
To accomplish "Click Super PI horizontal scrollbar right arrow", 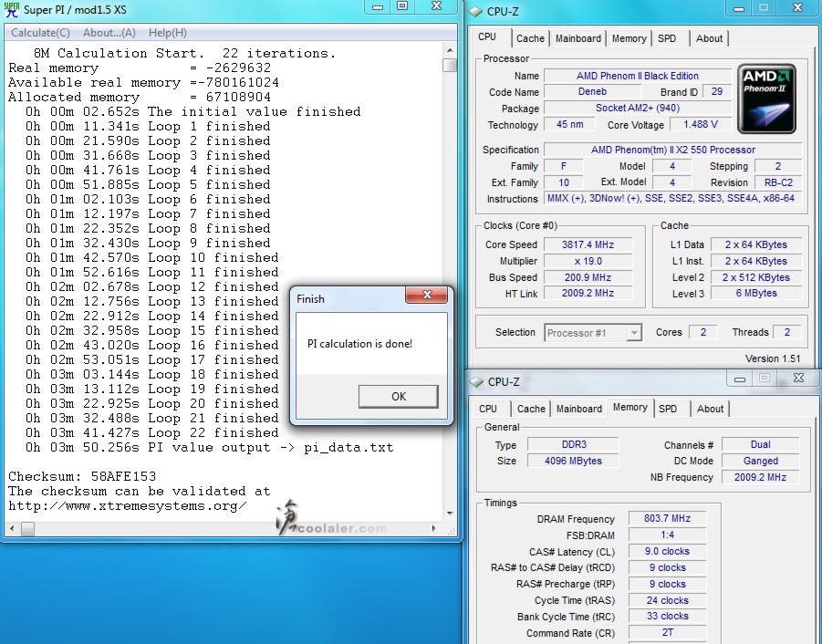I will tap(433, 528).
